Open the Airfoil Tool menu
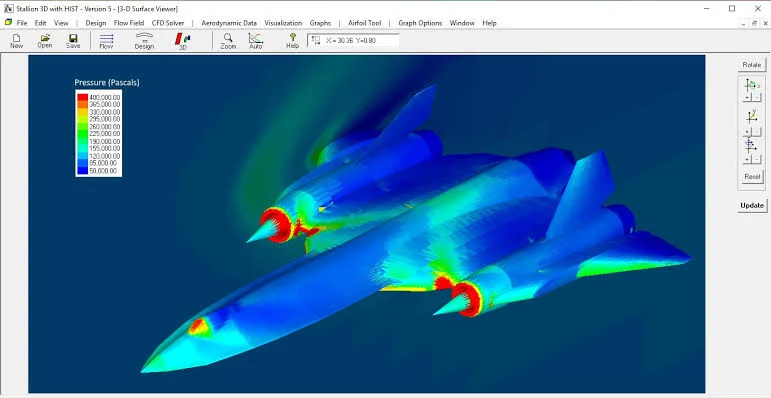The width and height of the screenshot is (771, 398). (x=364, y=23)
